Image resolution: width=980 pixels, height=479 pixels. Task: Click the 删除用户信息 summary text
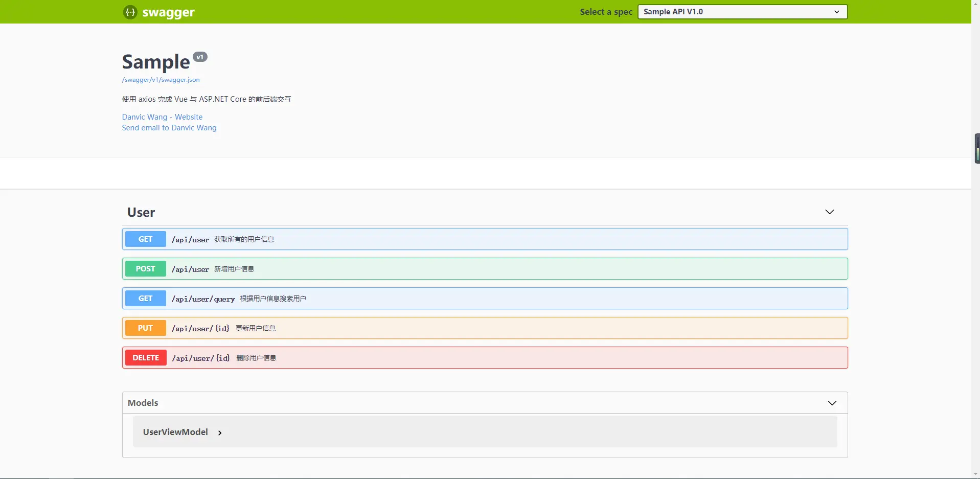[256, 358]
